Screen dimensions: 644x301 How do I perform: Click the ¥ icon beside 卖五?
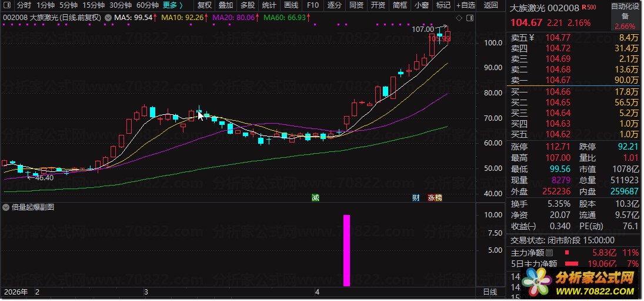(x=532, y=38)
